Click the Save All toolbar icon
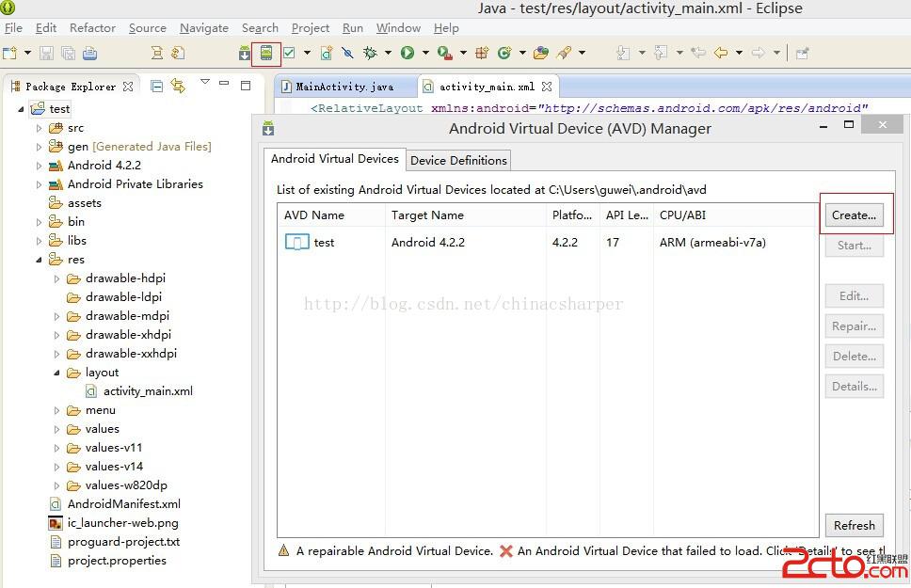Screen dimensions: 911x588 68,53
